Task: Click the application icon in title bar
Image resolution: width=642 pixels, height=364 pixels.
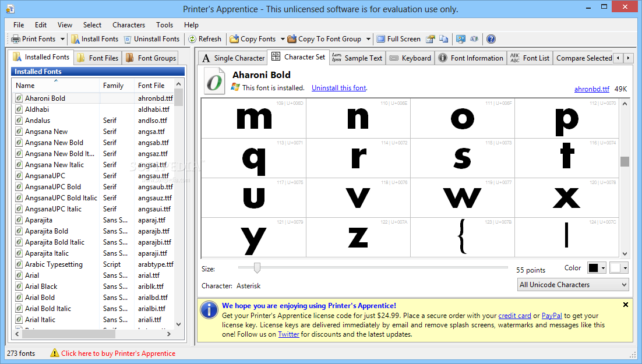Action: (x=10, y=9)
